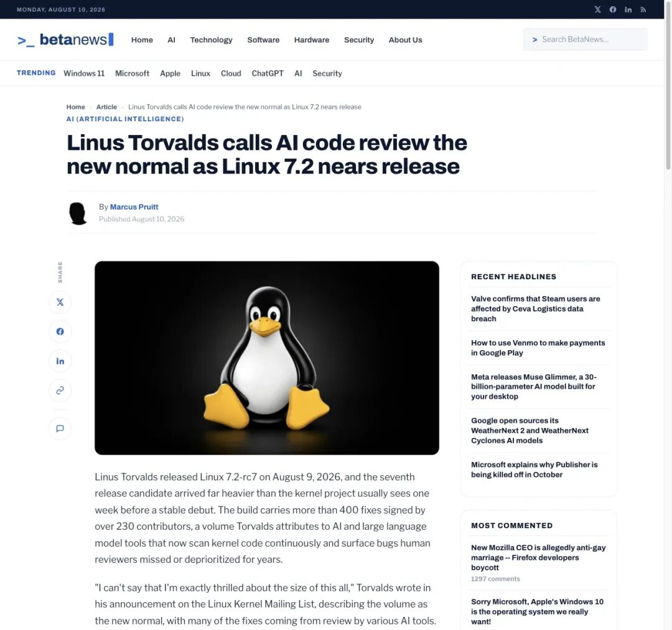Click the 1297 comments count
672x630 pixels.
(495, 578)
